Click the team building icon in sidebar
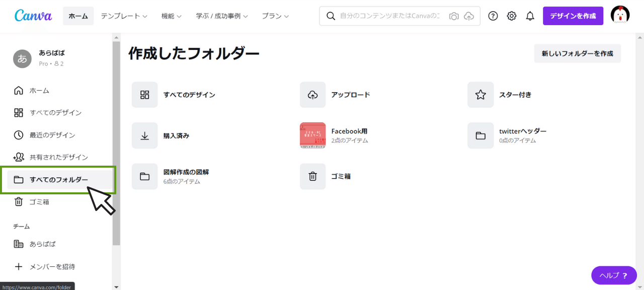This screenshot has width=644, height=290. point(19,244)
